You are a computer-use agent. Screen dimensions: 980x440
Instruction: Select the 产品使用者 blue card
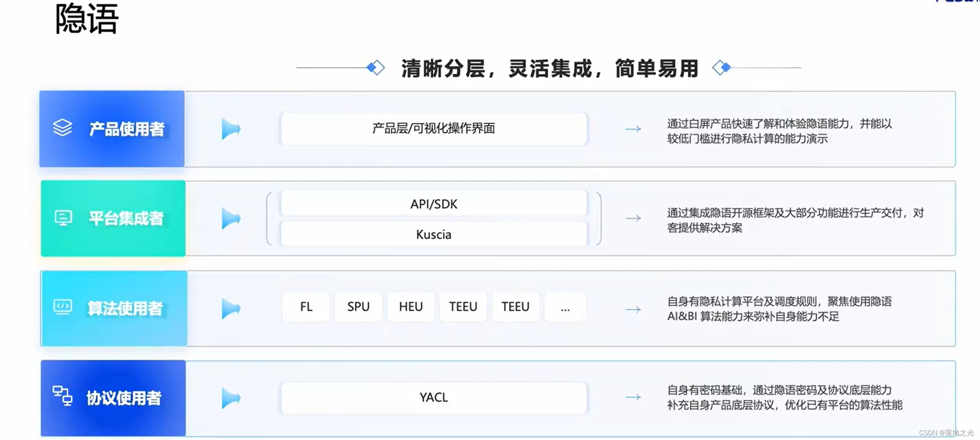(112, 129)
